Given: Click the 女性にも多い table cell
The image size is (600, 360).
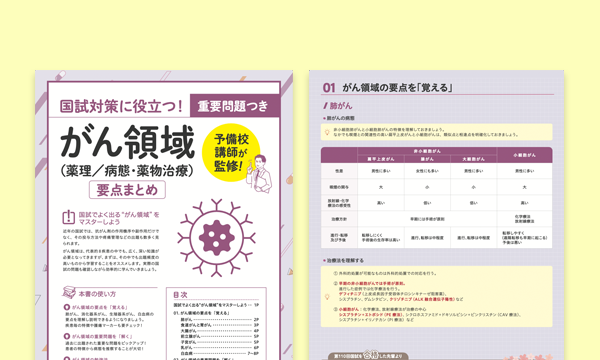Looking at the screenshot, I should 427,171.
